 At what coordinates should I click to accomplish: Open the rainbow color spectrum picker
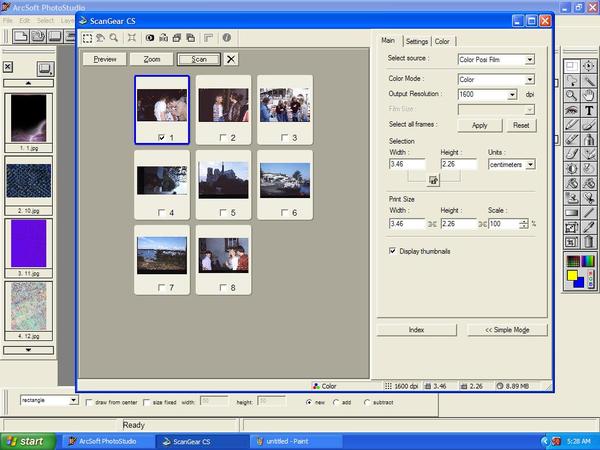coord(589,261)
